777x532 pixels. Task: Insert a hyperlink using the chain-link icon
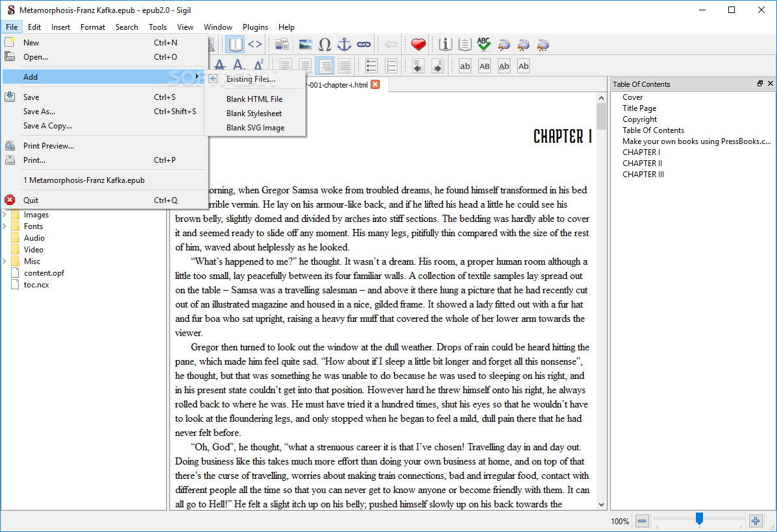point(364,45)
